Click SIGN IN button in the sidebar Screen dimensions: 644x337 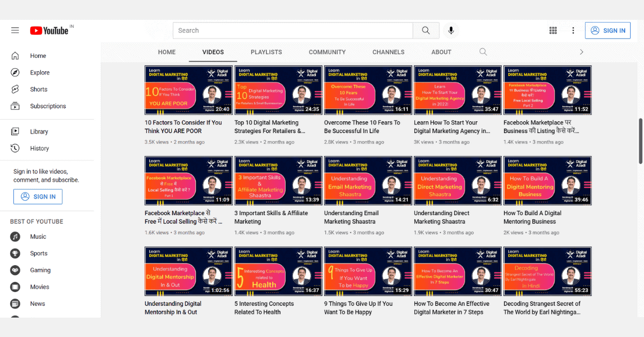pos(38,196)
